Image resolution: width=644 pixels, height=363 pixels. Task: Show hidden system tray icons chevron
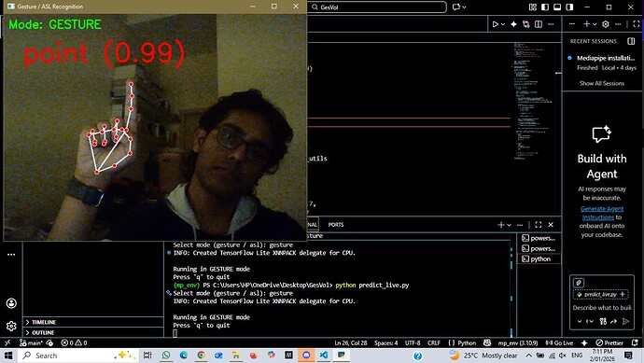528,356
